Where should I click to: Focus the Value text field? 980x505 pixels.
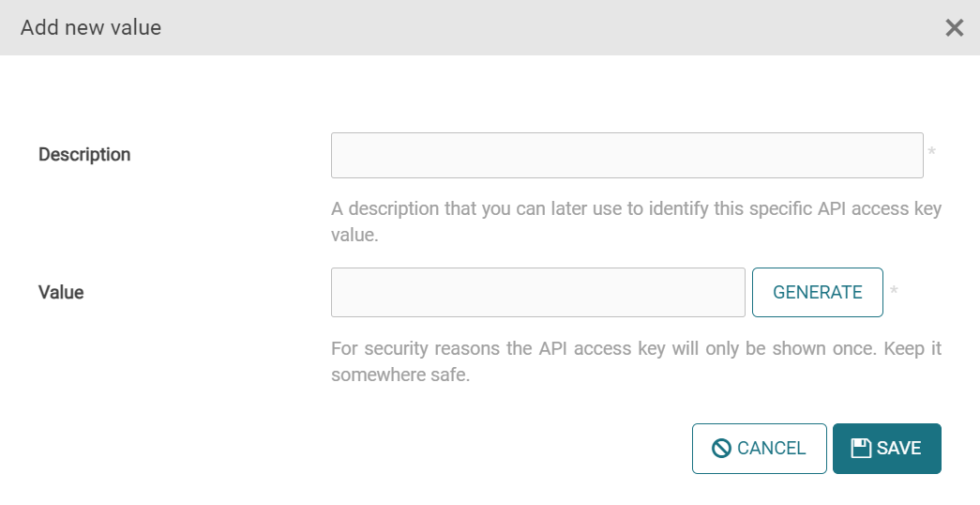tap(537, 292)
